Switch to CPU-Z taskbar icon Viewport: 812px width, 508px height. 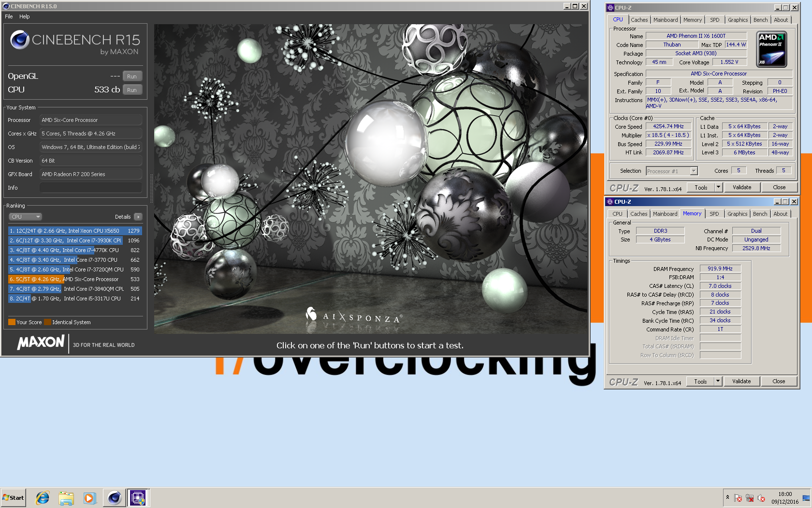point(138,497)
